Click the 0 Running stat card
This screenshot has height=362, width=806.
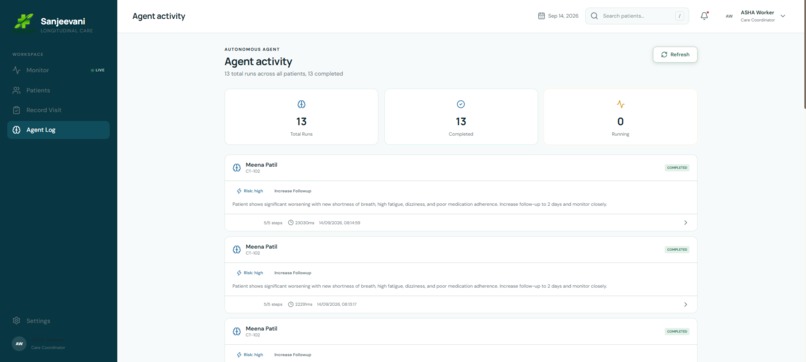[x=620, y=117]
